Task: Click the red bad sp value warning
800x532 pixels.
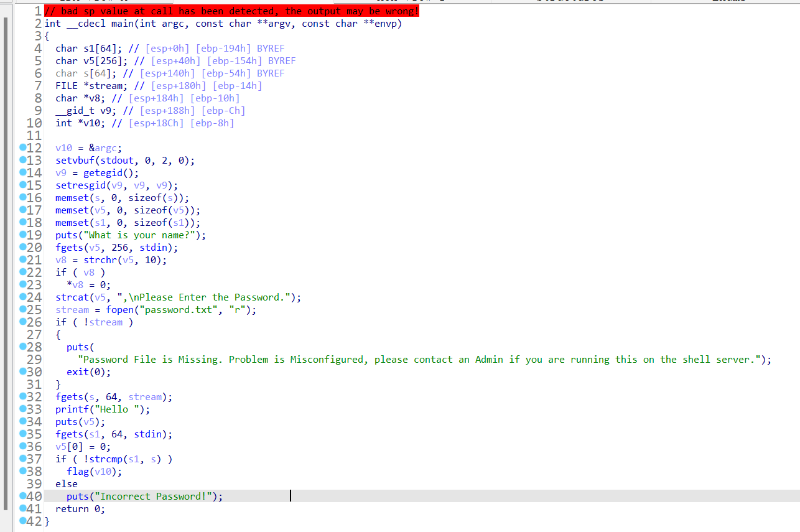Action: click(x=231, y=11)
